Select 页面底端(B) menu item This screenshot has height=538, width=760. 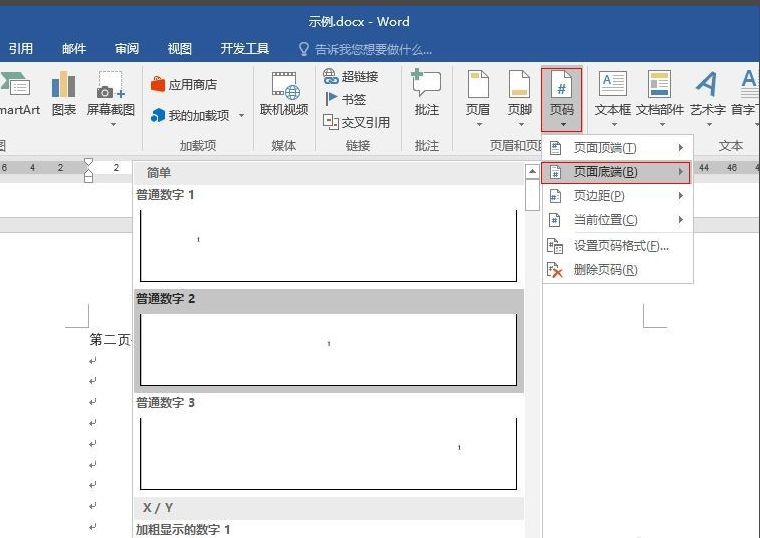pos(616,172)
